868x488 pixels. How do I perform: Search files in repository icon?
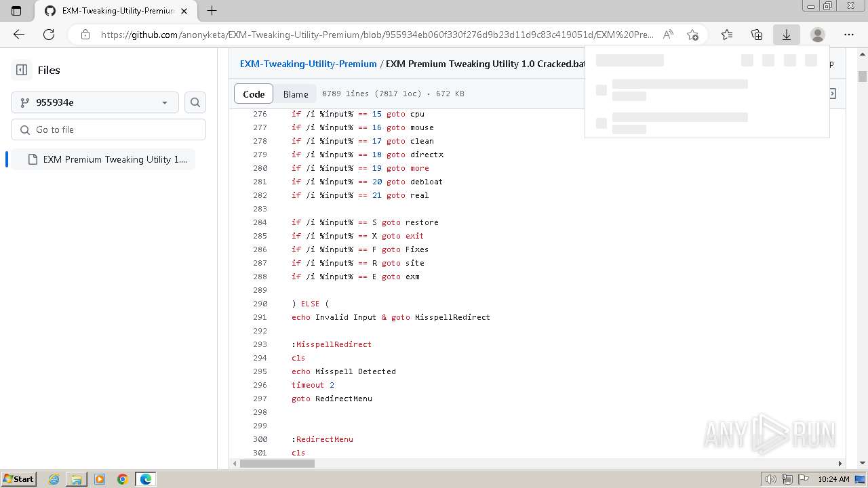[195, 102]
